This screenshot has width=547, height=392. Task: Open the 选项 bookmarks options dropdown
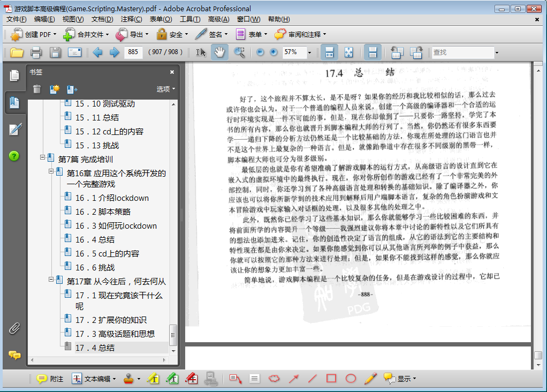pyautogui.click(x=166, y=89)
